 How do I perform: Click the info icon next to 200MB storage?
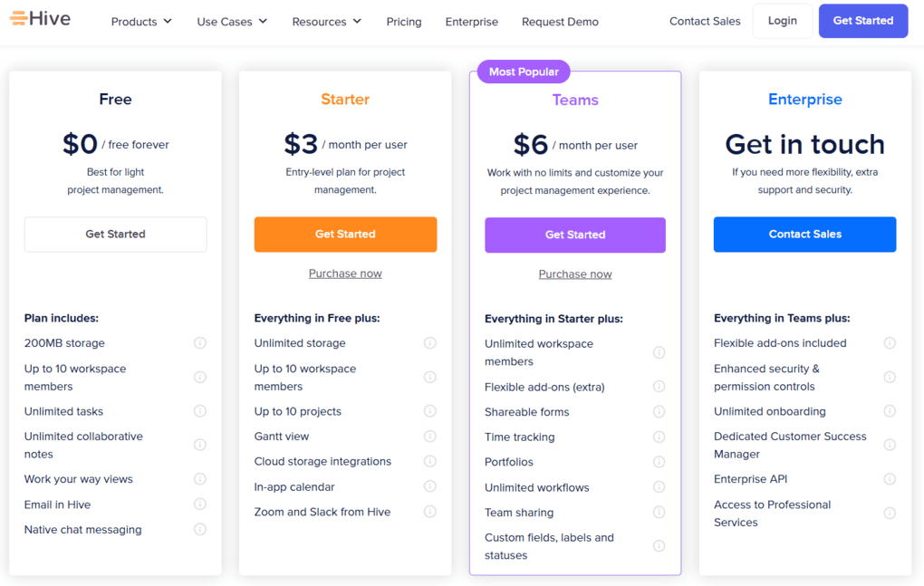pyautogui.click(x=199, y=342)
